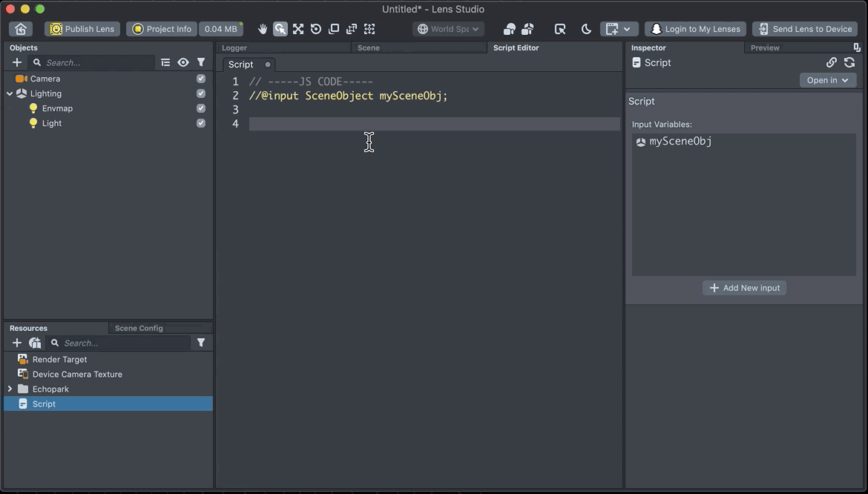This screenshot has width=868, height=494.
Task: Click the filter icon in Objects panel
Action: coord(201,62)
